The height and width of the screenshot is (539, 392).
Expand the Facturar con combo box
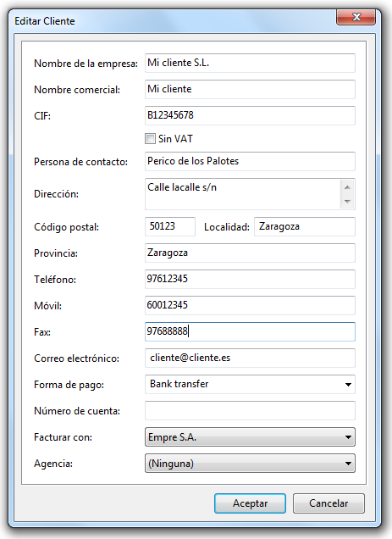tap(250, 437)
